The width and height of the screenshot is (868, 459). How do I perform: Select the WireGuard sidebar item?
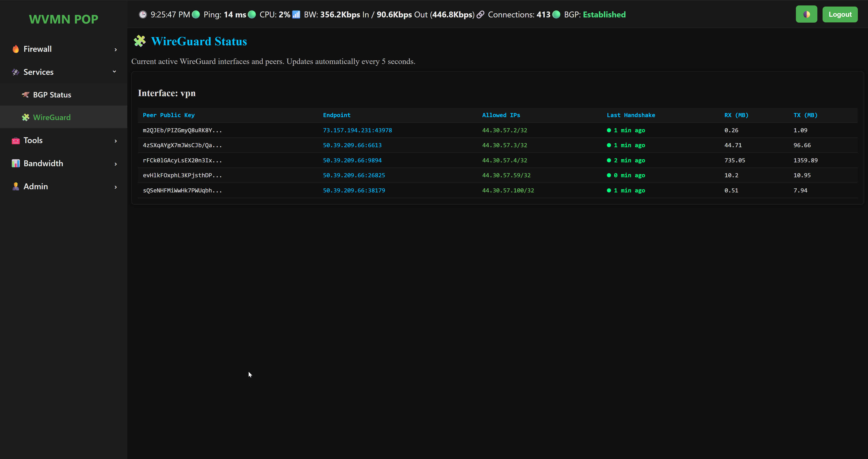coord(52,117)
